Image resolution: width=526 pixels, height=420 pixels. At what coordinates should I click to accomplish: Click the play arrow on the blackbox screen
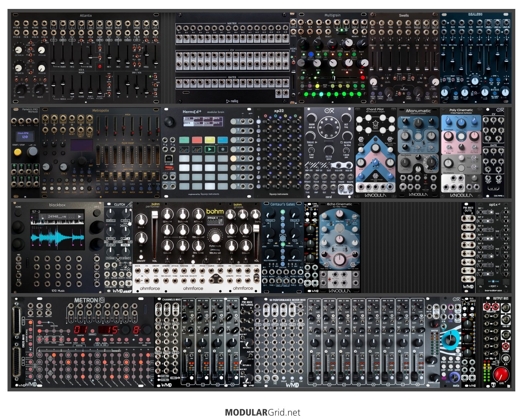point(79,217)
